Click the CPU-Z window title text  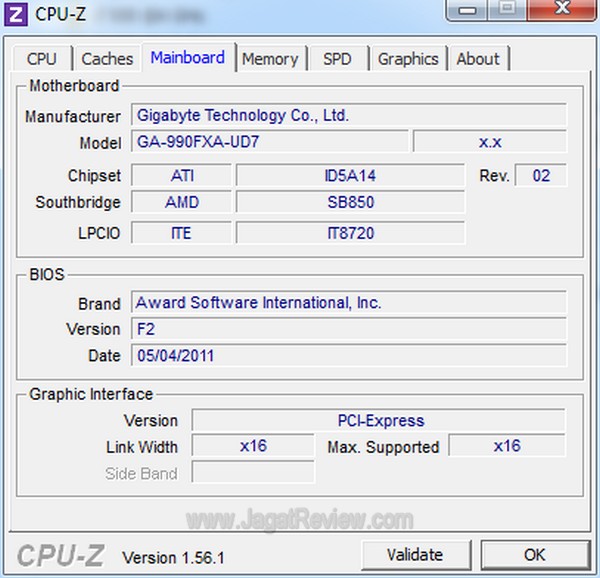click(60, 14)
